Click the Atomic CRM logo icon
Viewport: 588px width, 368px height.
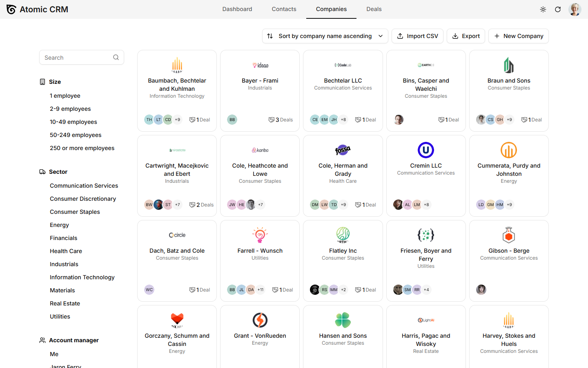click(11, 9)
